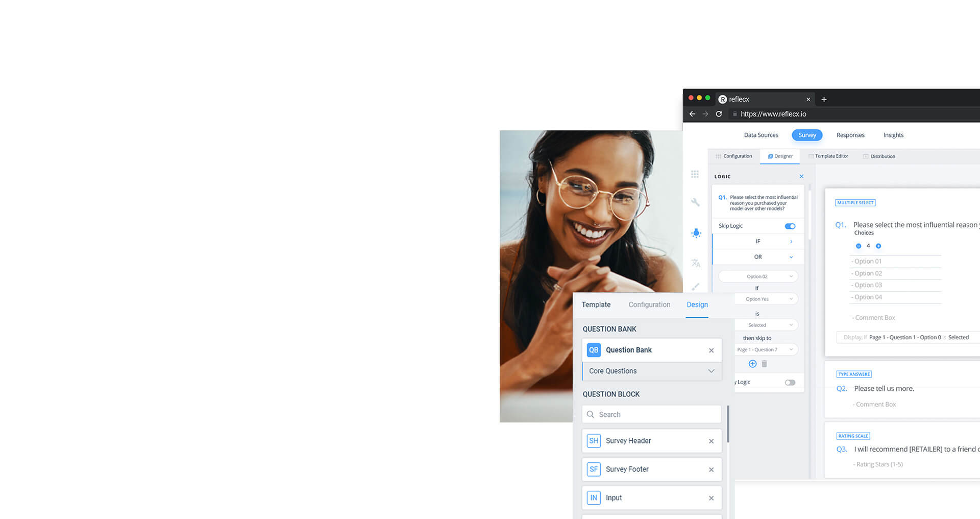
Task: Toggle the Skip Logic switch off
Action: pyautogui.click(x=790, y=226)
